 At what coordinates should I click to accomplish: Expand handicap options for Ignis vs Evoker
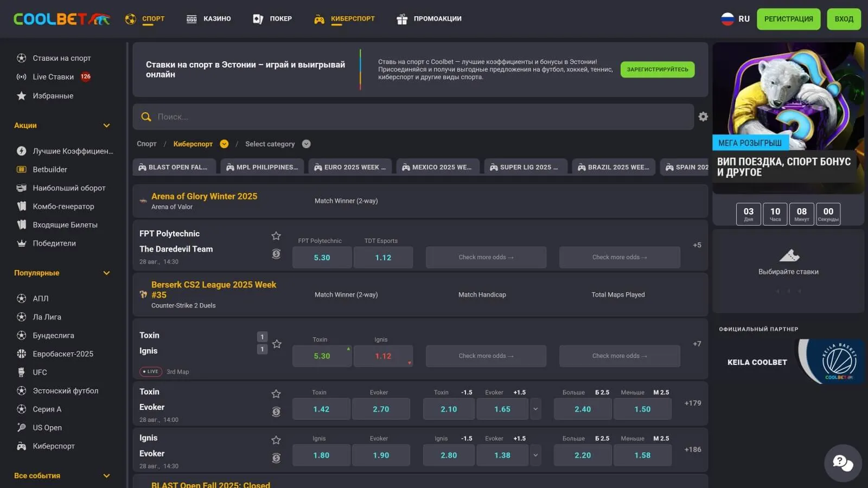click(535, 455)
